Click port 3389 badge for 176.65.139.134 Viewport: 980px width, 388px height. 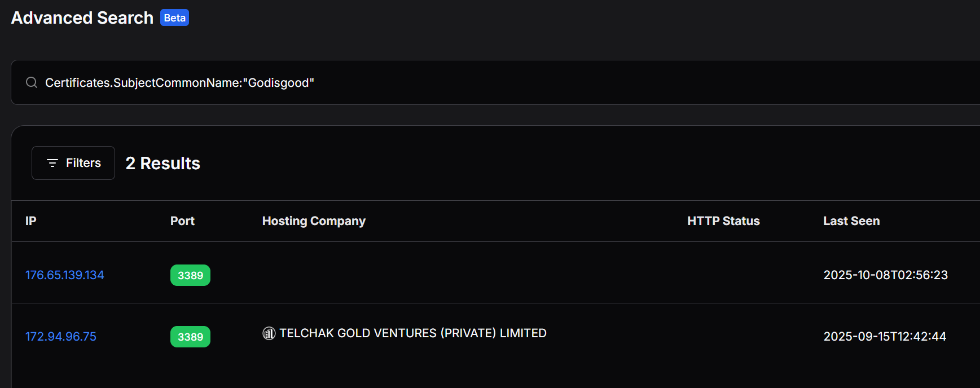190,275
